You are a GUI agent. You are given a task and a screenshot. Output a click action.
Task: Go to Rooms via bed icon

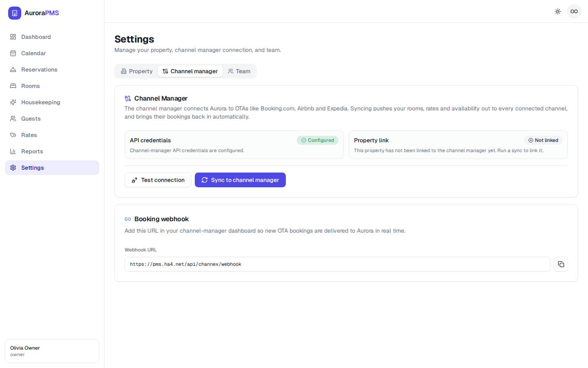(13, 86)
